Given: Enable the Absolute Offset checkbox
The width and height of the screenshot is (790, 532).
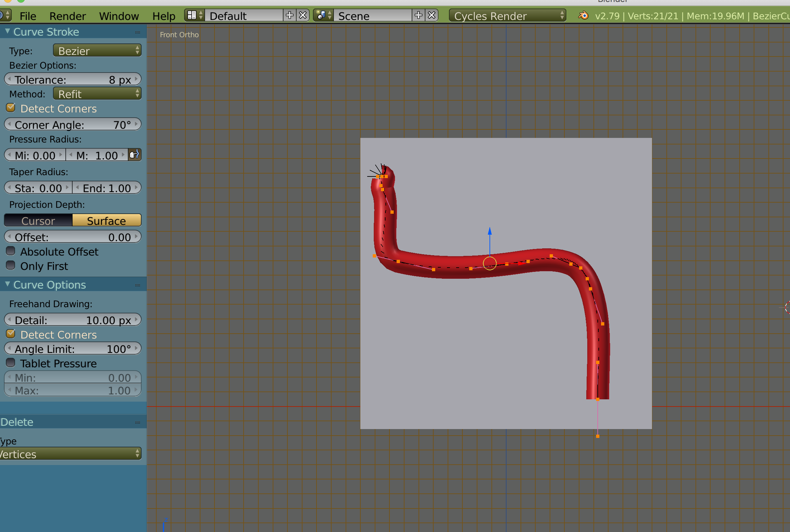Looking at the screenshot, I should coord(11,251).
